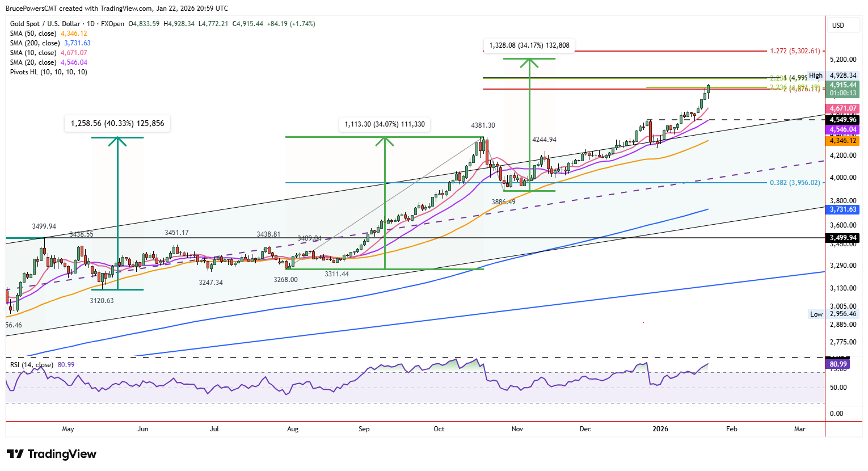Click the countdown timer 01:00:13
Viewport: 868px width, 471px height.
coord(842,92)
